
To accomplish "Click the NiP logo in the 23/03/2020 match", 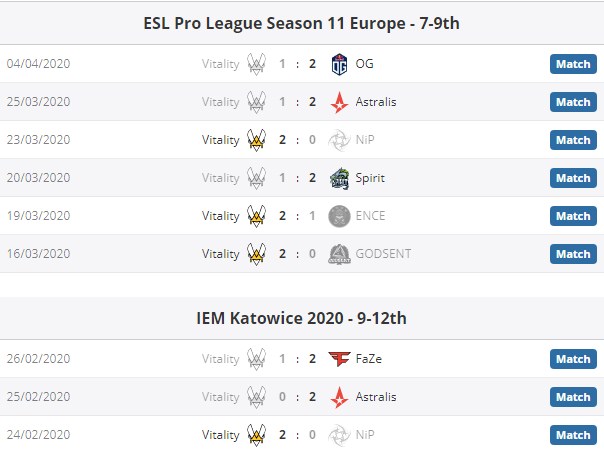I will (340, 140).
